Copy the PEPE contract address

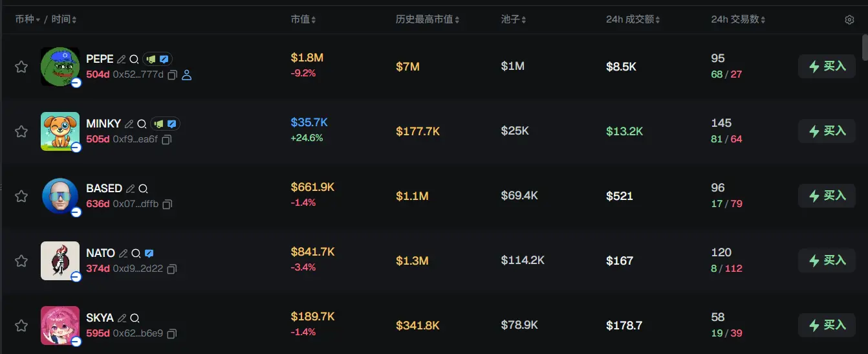pyautogui.click(x=172, y=75)
